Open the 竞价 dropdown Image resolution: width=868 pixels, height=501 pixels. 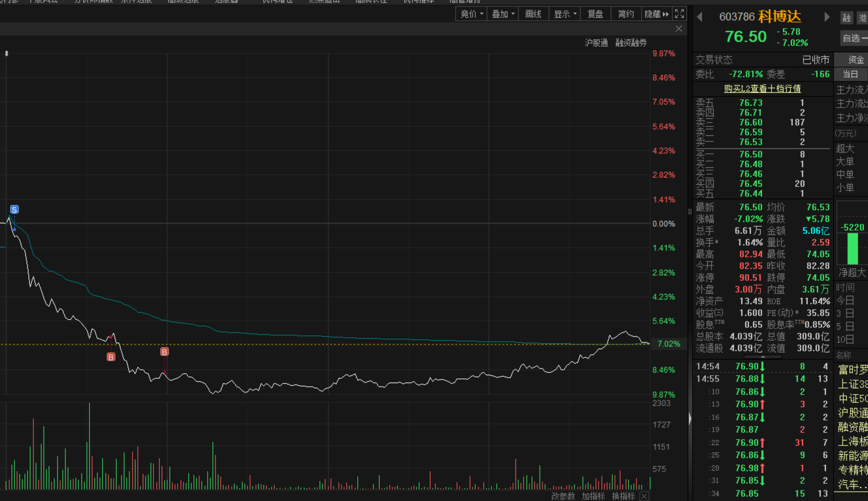tap(471, 14)
